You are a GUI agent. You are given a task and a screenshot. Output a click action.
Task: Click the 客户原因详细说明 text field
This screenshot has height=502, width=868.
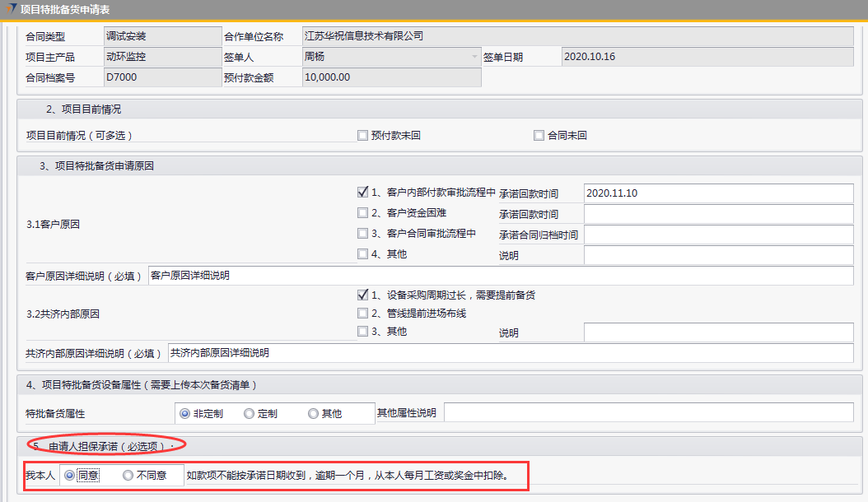[x=499, y=276]
